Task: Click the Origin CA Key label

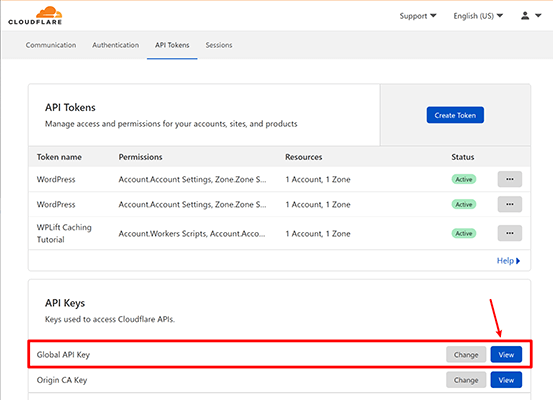Action: 62,380
